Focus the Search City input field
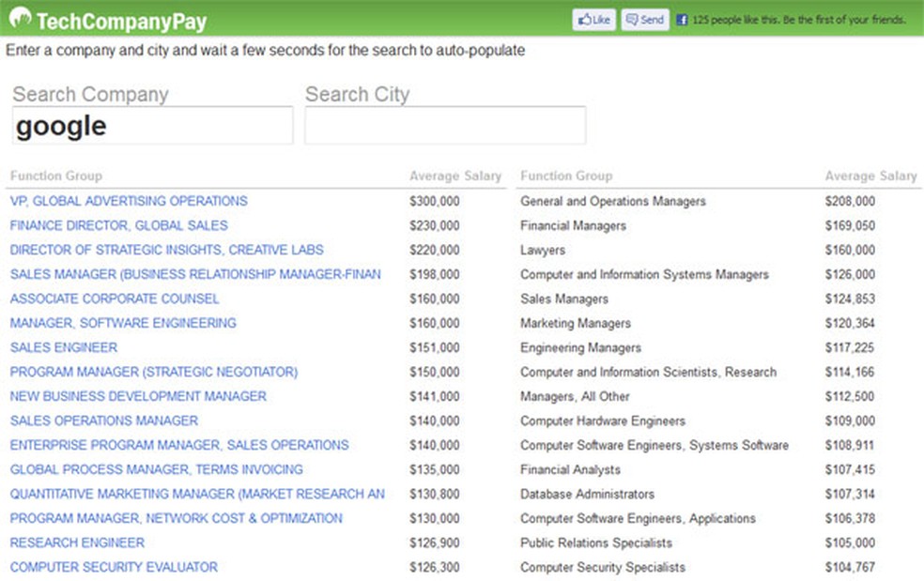This screenshot has height=581, width=924. click(x=445, y=126)
